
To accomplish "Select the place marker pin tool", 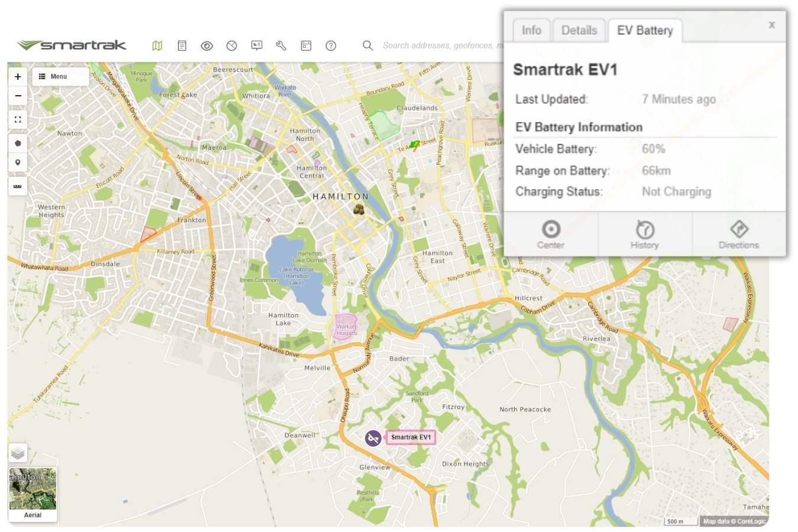I will click(18, 163).
